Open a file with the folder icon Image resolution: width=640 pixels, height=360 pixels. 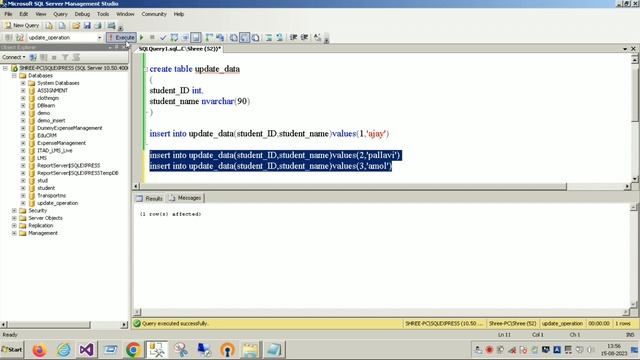click(x=76, y=25)
